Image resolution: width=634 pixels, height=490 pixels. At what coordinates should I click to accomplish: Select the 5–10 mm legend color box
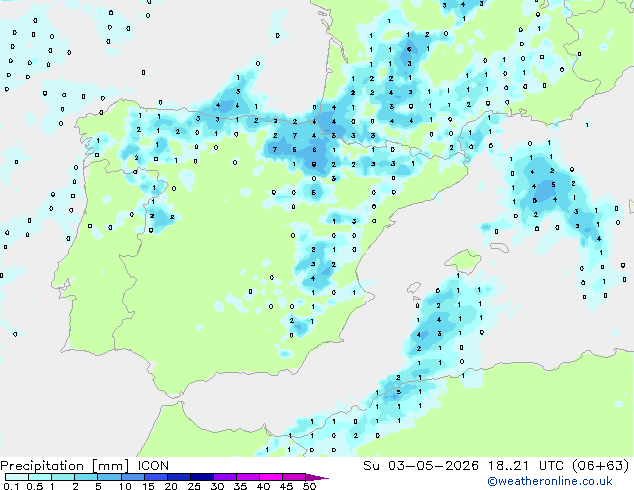(x=109, y=477)
